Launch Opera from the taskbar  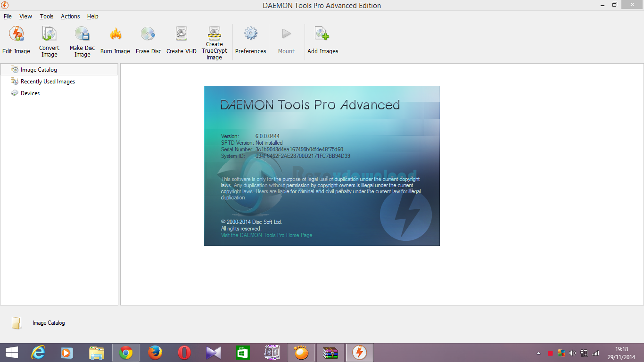coord(184,353)
